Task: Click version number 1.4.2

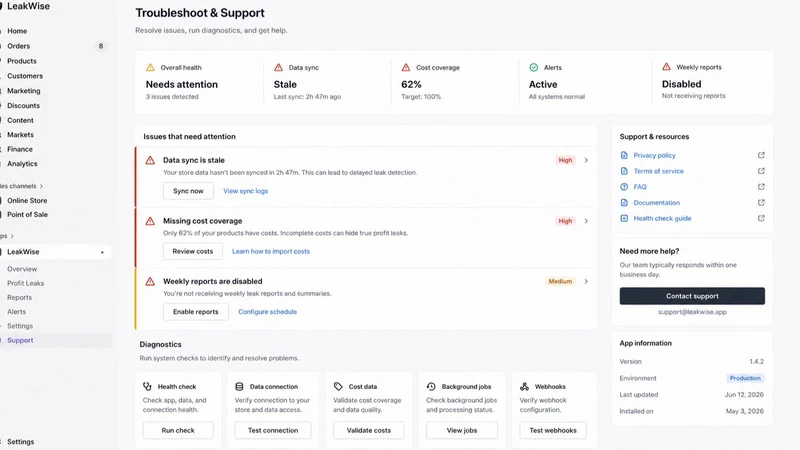Action: tap(757, 361)
